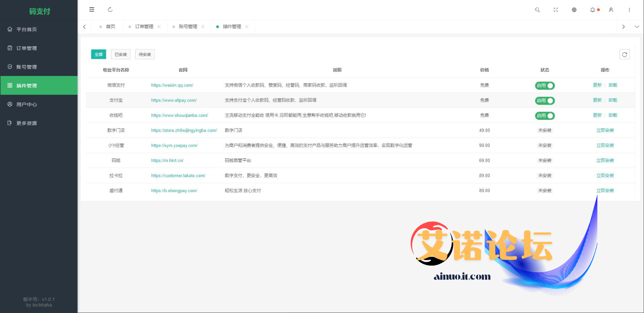Open the notifications bell icon
The image size is (644, 313).
tap(593, 10)
